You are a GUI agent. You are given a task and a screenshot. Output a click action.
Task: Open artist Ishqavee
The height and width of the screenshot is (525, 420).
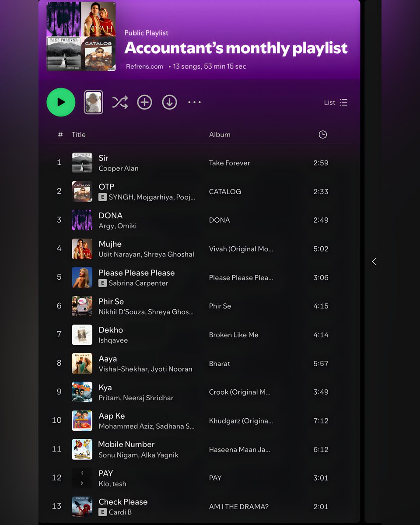pos(113,340)
